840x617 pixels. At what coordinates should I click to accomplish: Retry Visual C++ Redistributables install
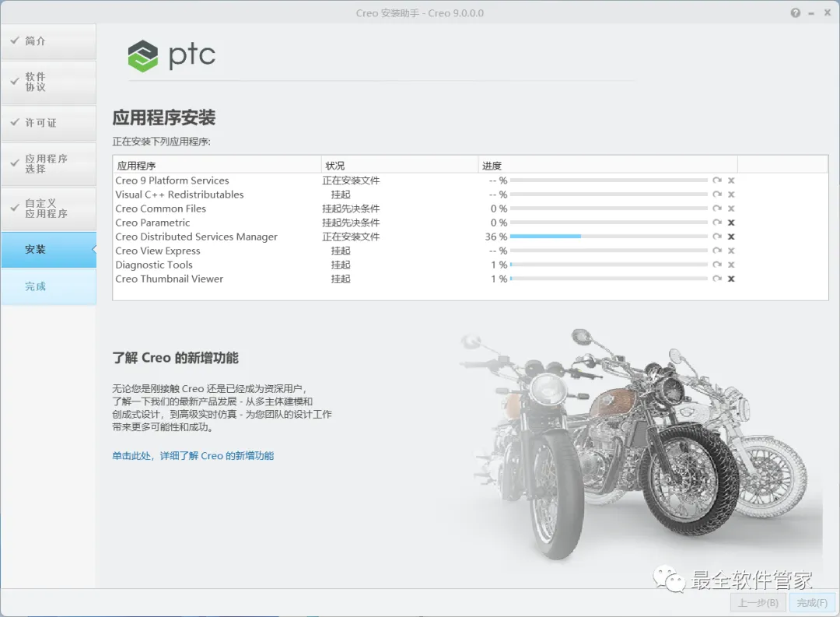tap(717, 194)
